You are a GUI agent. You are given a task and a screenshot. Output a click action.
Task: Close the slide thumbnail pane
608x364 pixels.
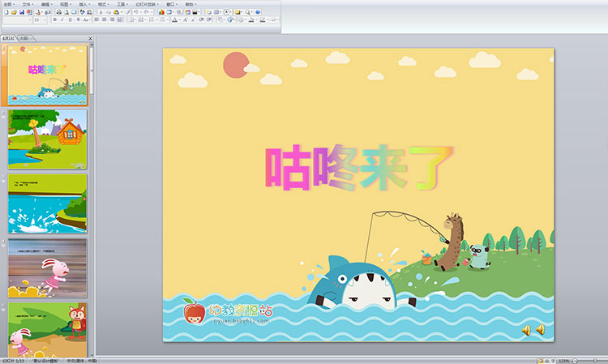click(x=90, y=38)
